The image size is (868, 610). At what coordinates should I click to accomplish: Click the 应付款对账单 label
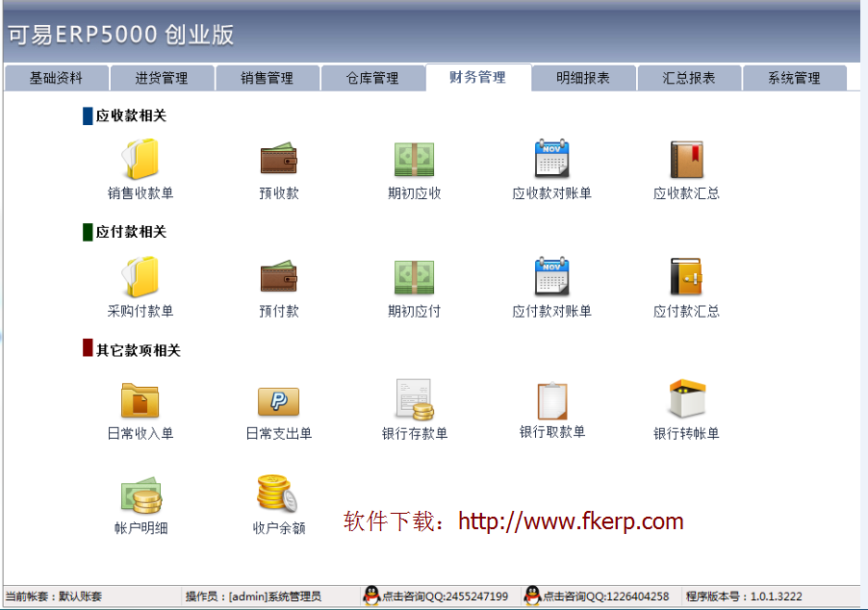point(552,311)
